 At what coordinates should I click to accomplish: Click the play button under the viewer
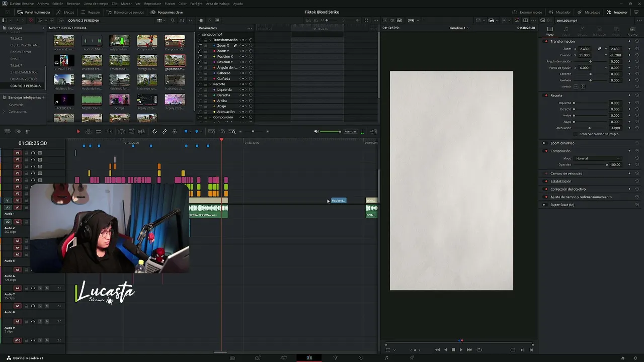pyautogui.click(x=461, y=350)
